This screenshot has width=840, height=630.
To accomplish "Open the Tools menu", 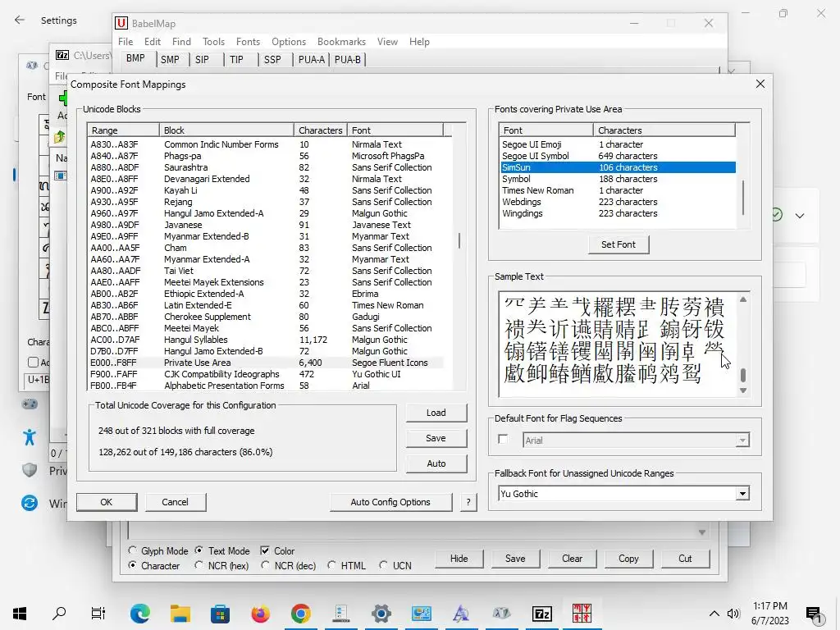I will [213, 41].
